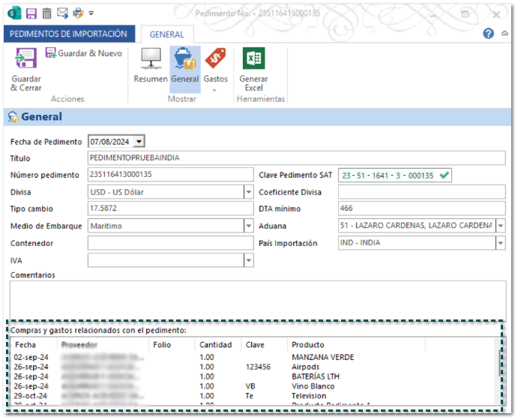The width and height of the screenshot is (518, 420).
Task: Open the Resumen view
Action: tap(150, 60)
